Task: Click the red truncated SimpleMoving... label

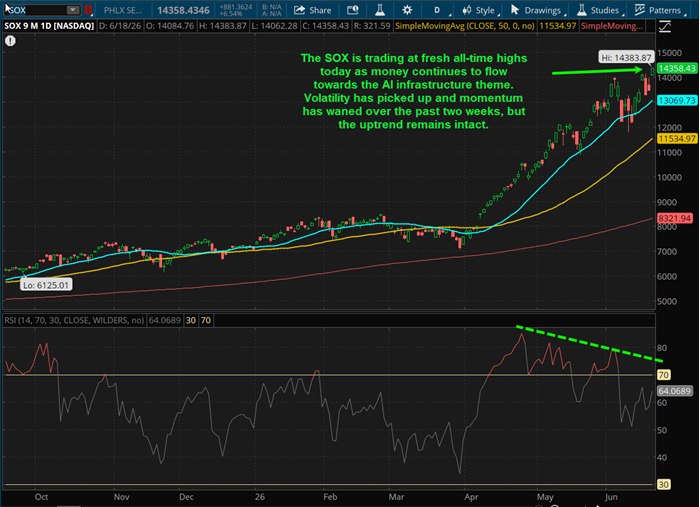Action: click(x=612, y=26)
